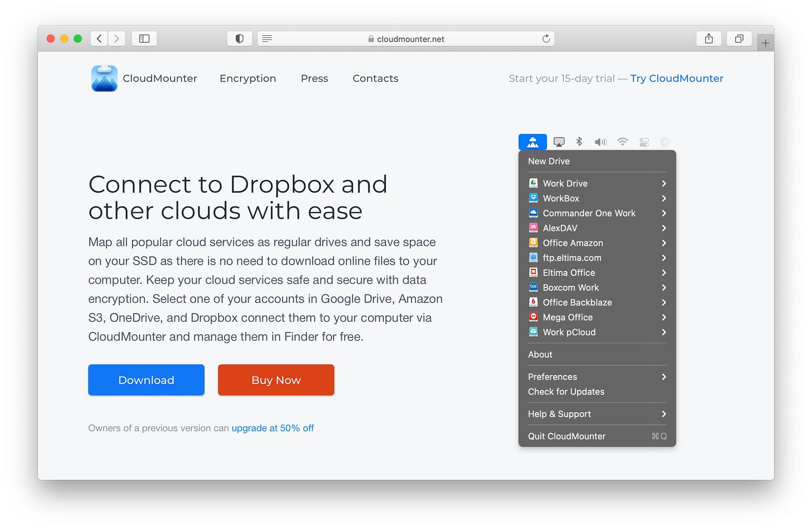Click the Bluetooth status icon
Viewport: 812px width, 530px height.
point(579,141)
